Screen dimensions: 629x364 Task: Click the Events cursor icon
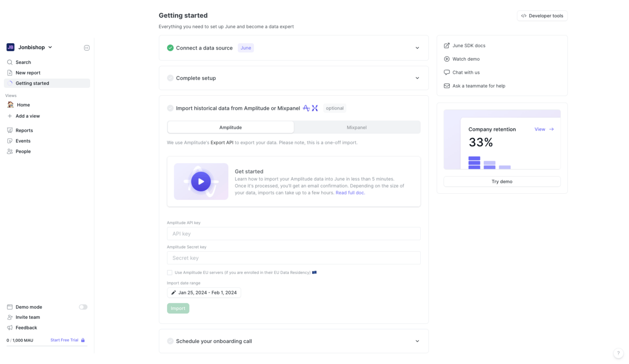click(x=10, y=141)
